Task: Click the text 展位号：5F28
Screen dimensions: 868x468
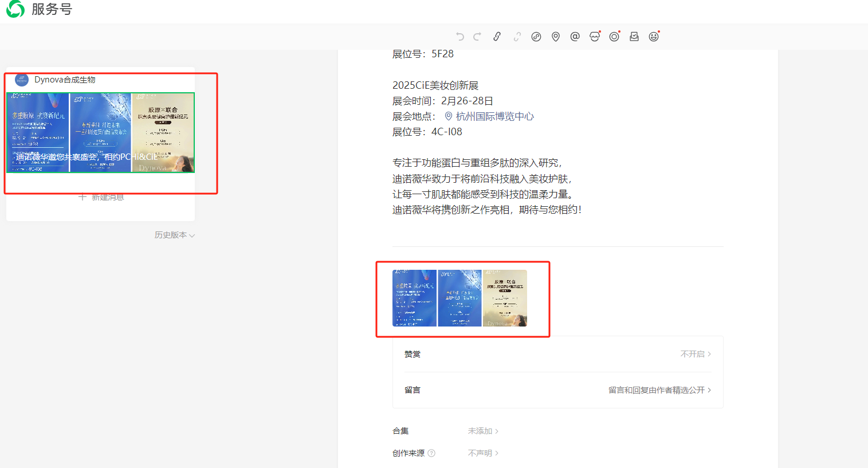Action: pos(423,54)
